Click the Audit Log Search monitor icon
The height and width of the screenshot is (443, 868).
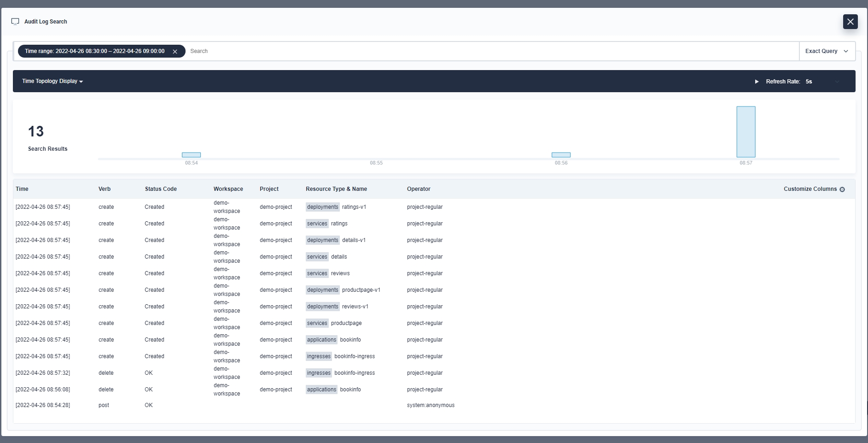15,22
